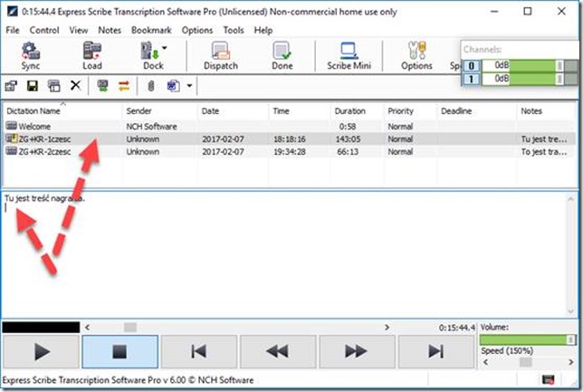
Task: Click the notes area scroll down arrow
Action: 570,311
